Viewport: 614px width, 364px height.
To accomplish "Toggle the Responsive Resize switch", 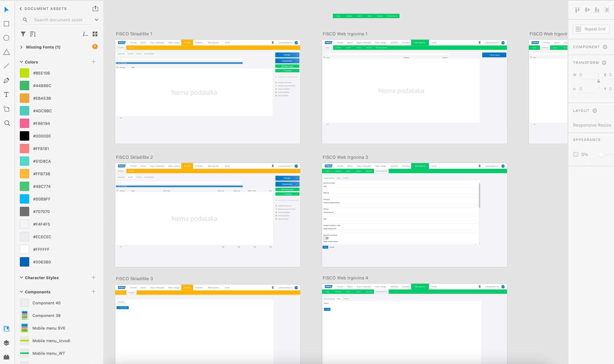I will pos(592,125).
